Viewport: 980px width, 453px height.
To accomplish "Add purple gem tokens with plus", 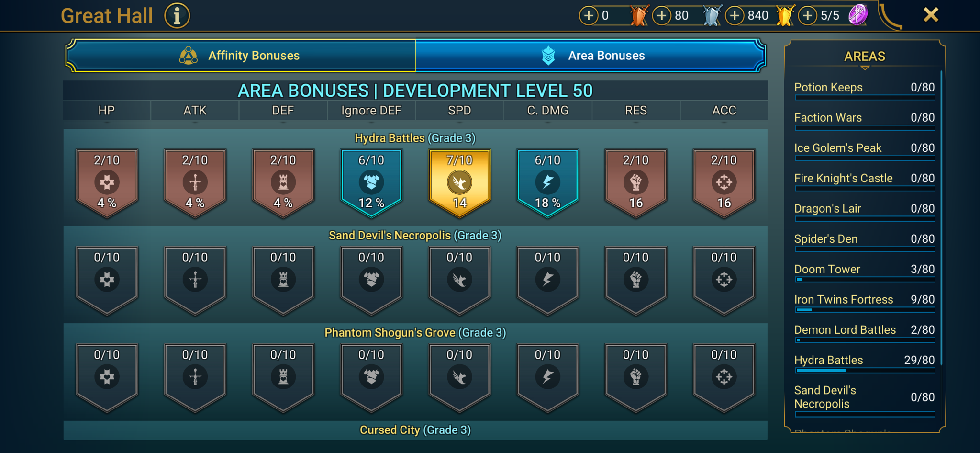I will pyautogui.click(x=808, y=16).
